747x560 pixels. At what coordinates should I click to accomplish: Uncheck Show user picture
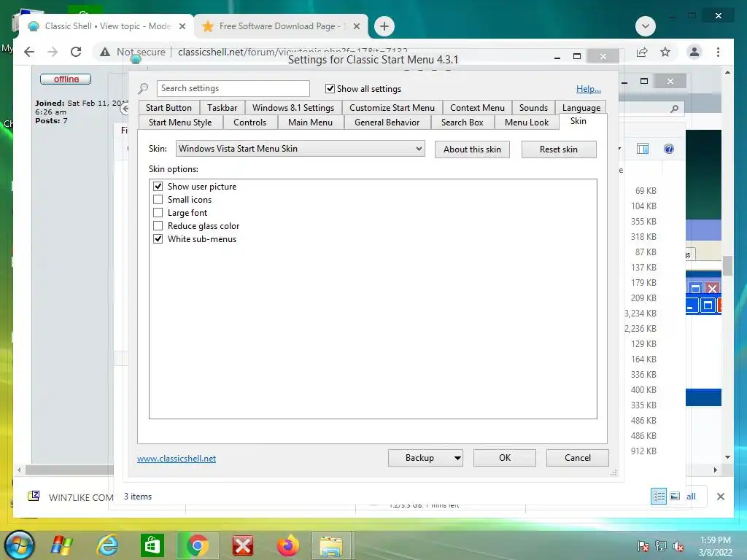pos(158,186)
